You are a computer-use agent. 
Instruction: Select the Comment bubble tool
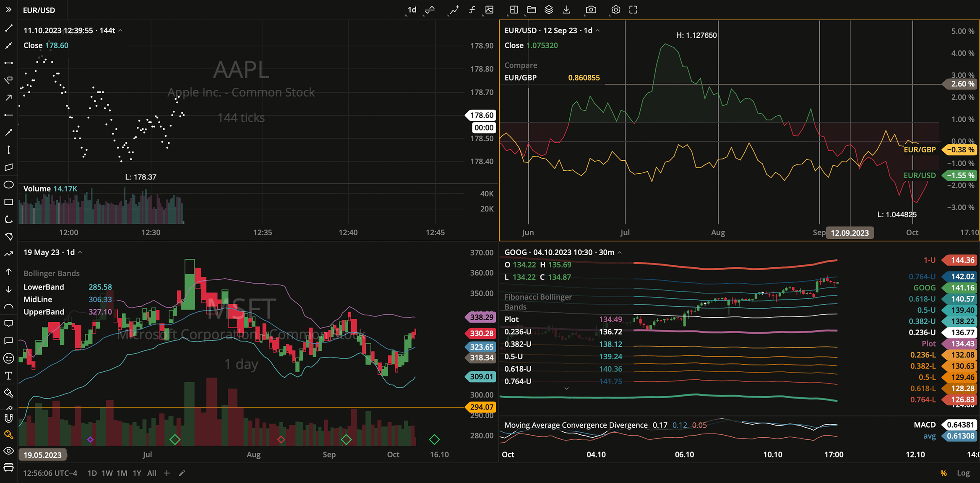[8, 341]
